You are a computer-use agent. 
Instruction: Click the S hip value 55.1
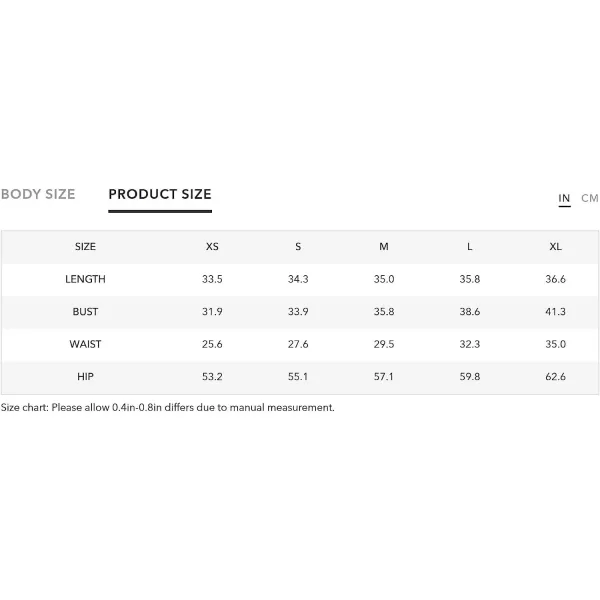click(x=298, y=377)
